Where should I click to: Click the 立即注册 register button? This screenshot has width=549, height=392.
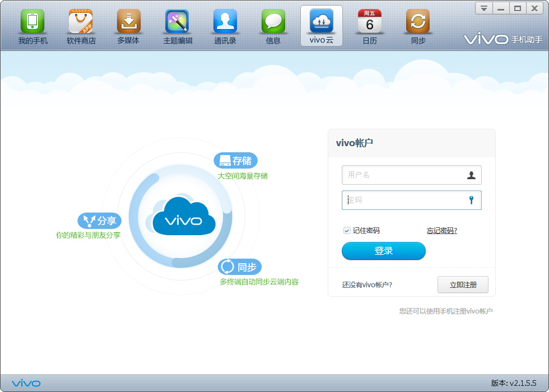point(463,284)
